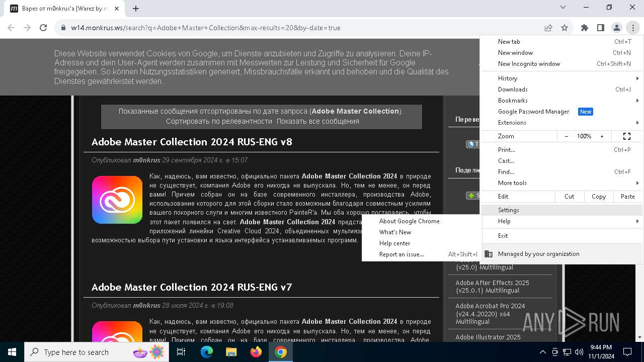Click Managed by your organization
The height and width of the screenshot is (362, 644).
(562, 254)
